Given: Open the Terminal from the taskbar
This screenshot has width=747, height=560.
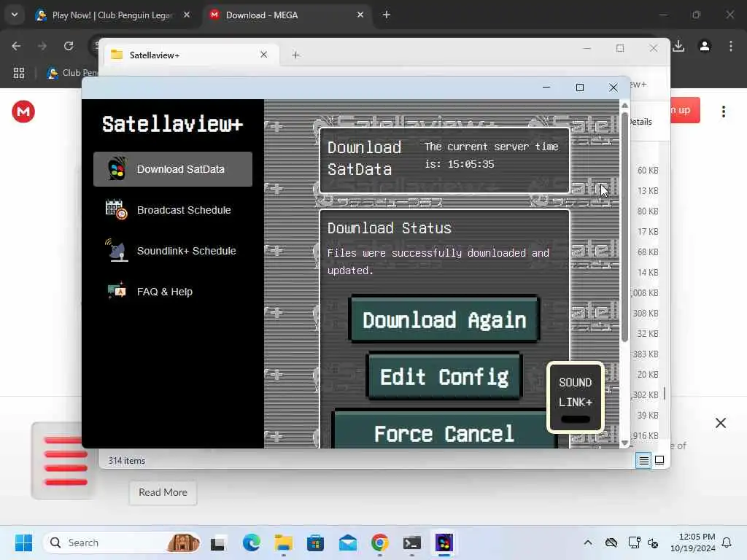Looking at the screenshot, I should pyautogui.click(x=412, y=542).
